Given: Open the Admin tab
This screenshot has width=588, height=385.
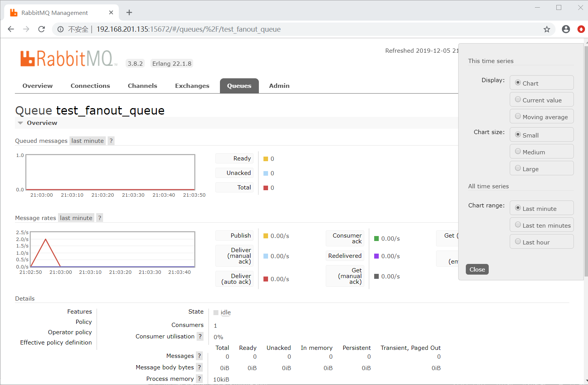Looking at the screenshot, I should (279, 86).
